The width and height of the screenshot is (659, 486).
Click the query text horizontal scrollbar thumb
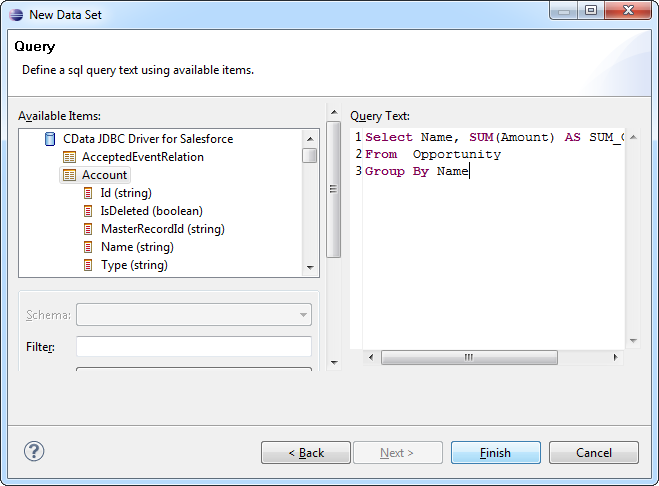point(468,358)
